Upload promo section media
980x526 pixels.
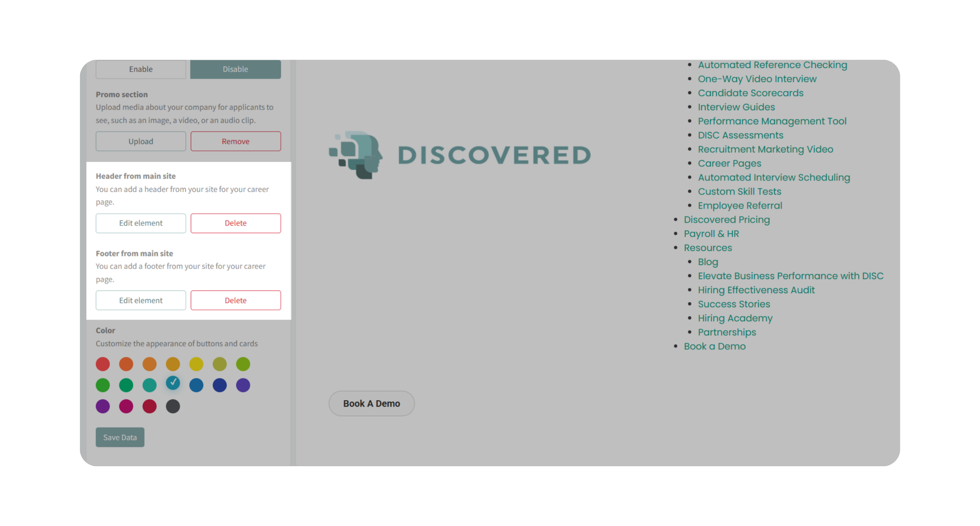click(x=141, y=141)
